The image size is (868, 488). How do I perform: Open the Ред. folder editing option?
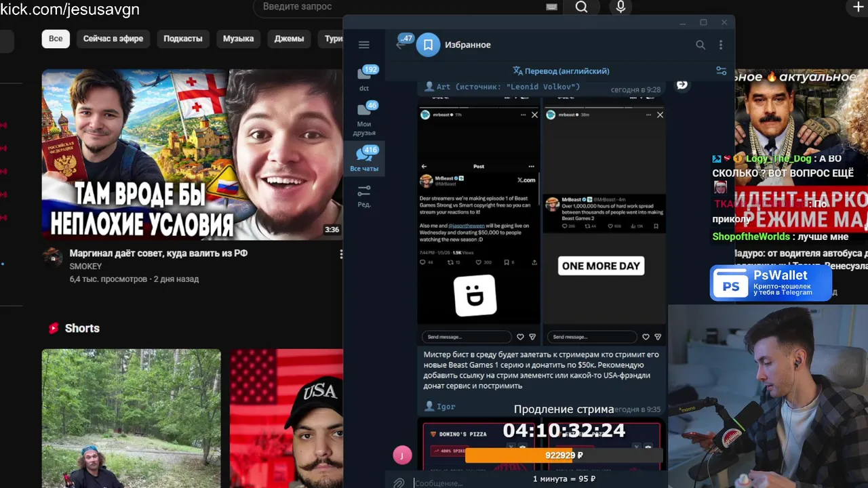pos(364,196)
